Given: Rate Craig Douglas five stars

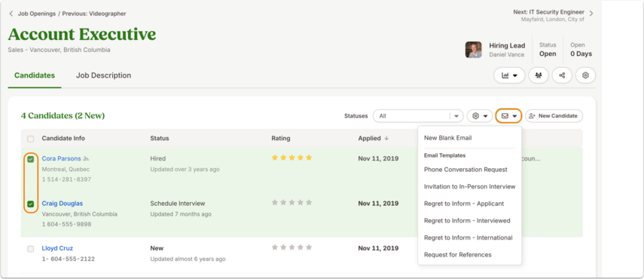Looking at the screenshot, I should coord(309,203).
